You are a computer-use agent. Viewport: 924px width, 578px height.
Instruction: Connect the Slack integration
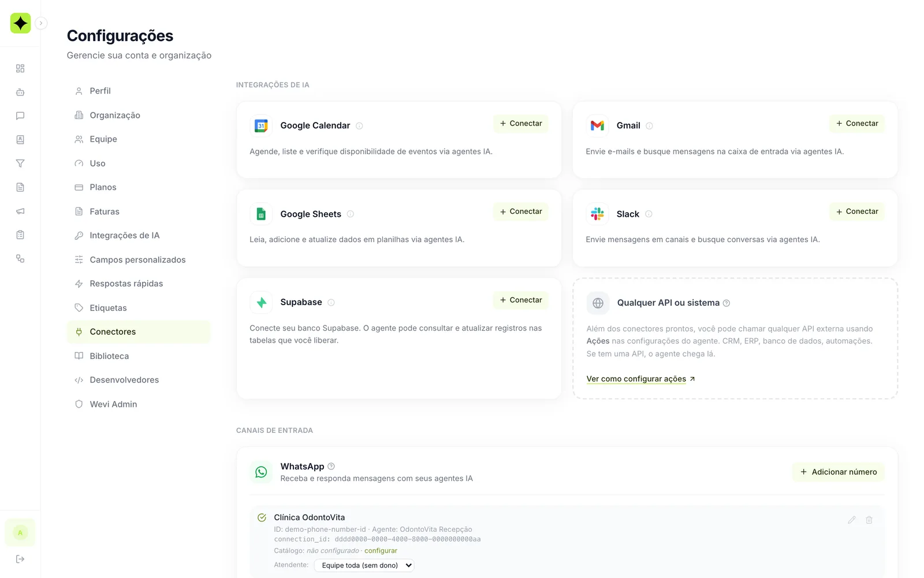pyautogui.click(x=856, y=212)
